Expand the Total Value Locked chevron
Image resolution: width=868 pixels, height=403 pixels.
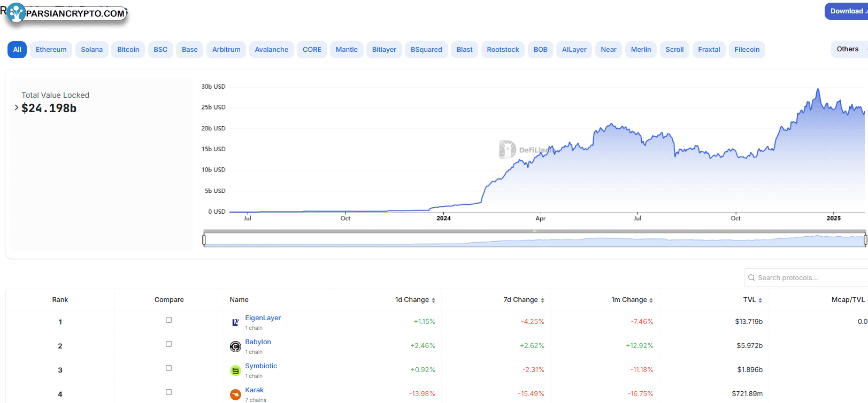pyautogui.click(x=16, y=107)
